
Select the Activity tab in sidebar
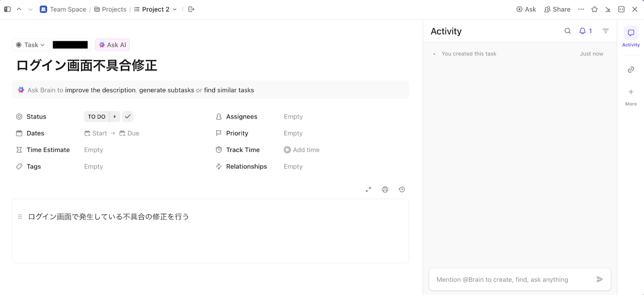point(631,37)
